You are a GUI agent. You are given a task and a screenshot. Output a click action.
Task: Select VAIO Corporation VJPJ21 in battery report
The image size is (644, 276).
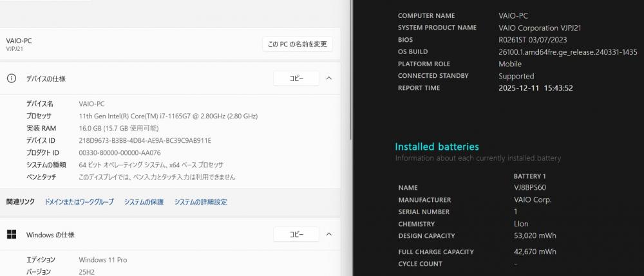pos(539,28)
